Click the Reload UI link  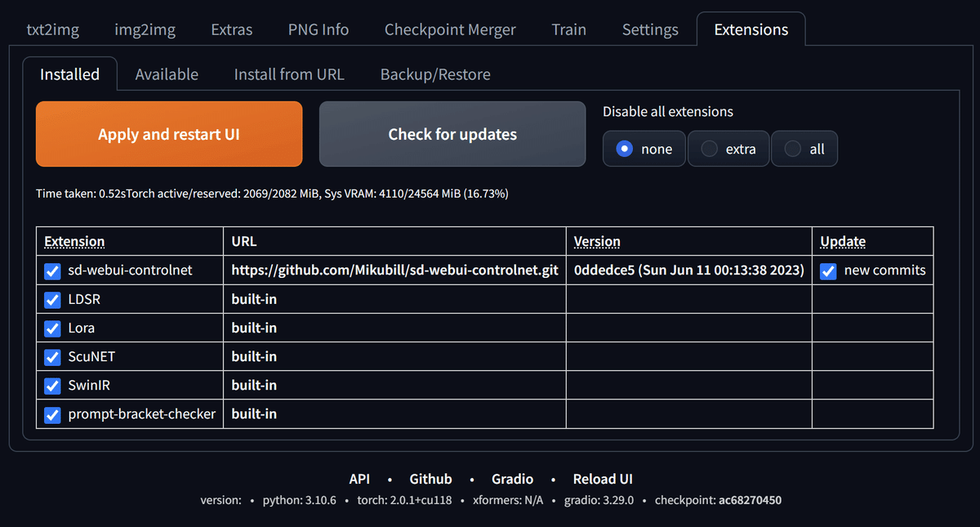(603, 479)
